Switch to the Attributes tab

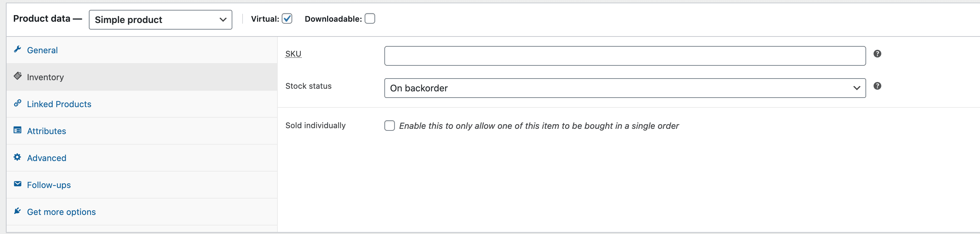tap(46, 131)
